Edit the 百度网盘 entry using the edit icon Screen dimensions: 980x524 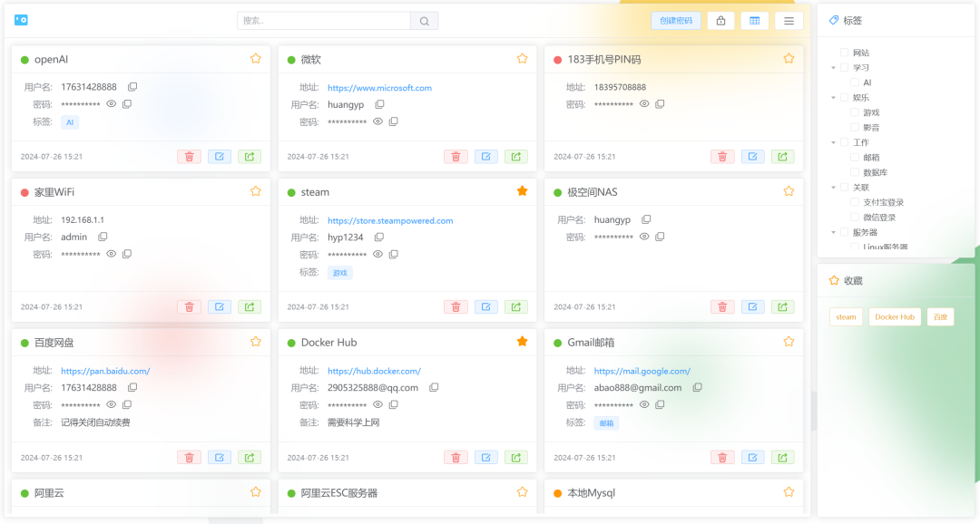[219, 457]
